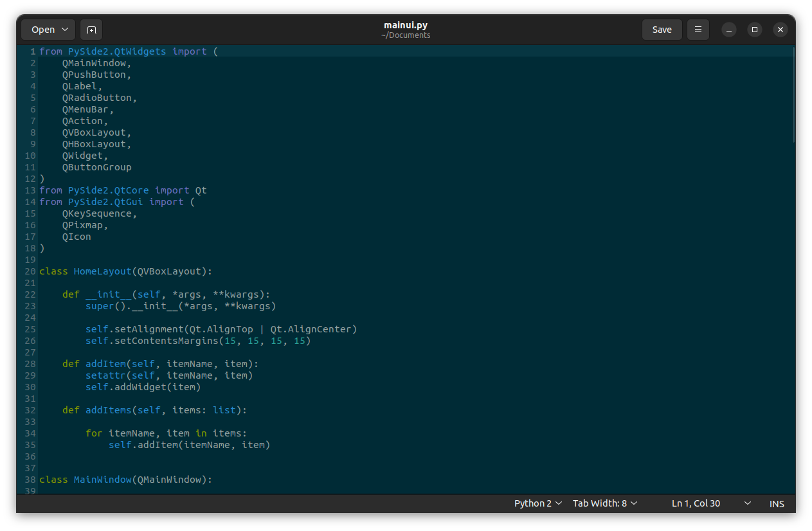This screenshot has width=812, height=531.
Task: Click the ~/Documents subtitle text
Action: [x=406, y=35]
